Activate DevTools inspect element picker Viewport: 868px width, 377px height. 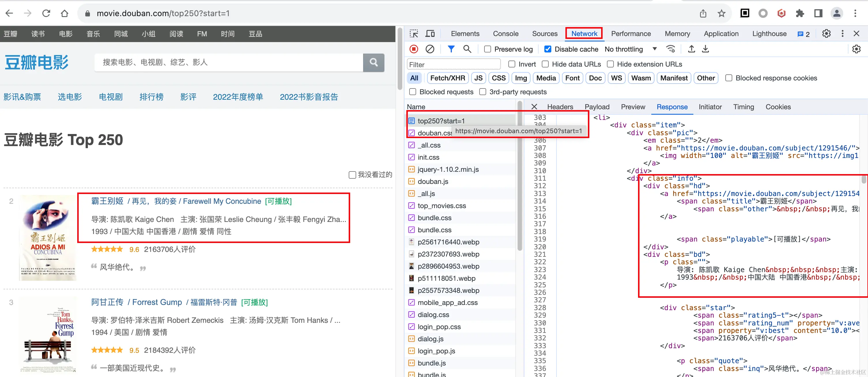(414, 34)
